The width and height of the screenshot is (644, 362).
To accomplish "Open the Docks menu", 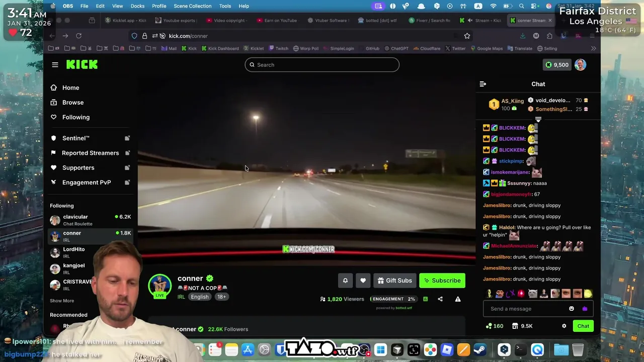I will pos(137,6).
